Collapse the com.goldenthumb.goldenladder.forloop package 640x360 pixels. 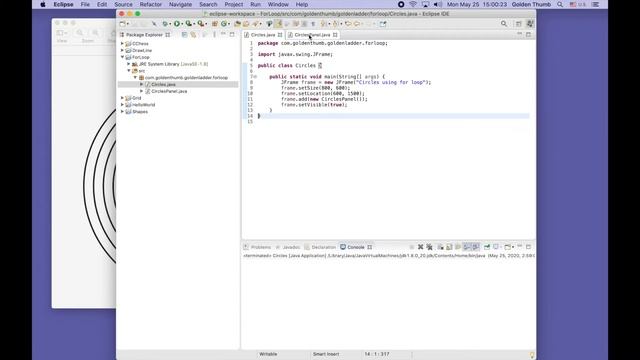[x=135, y=78]
